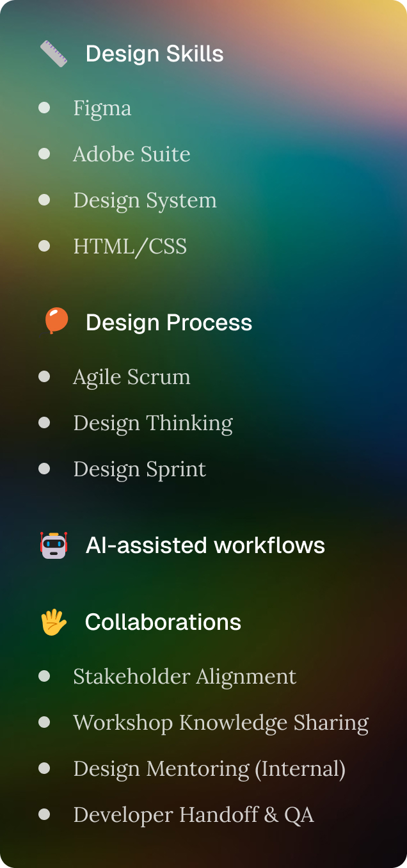
Task: Click the bullet dot beside Figma
Action: [44, 108]
